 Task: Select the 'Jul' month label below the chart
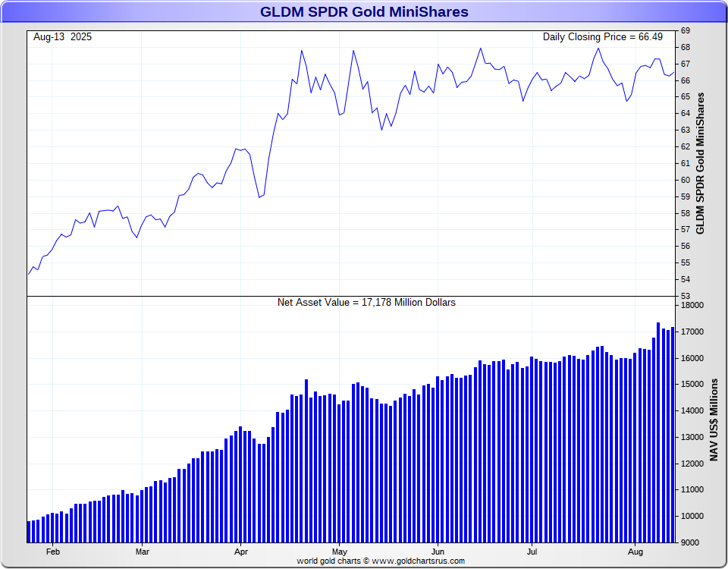(532, 552)
